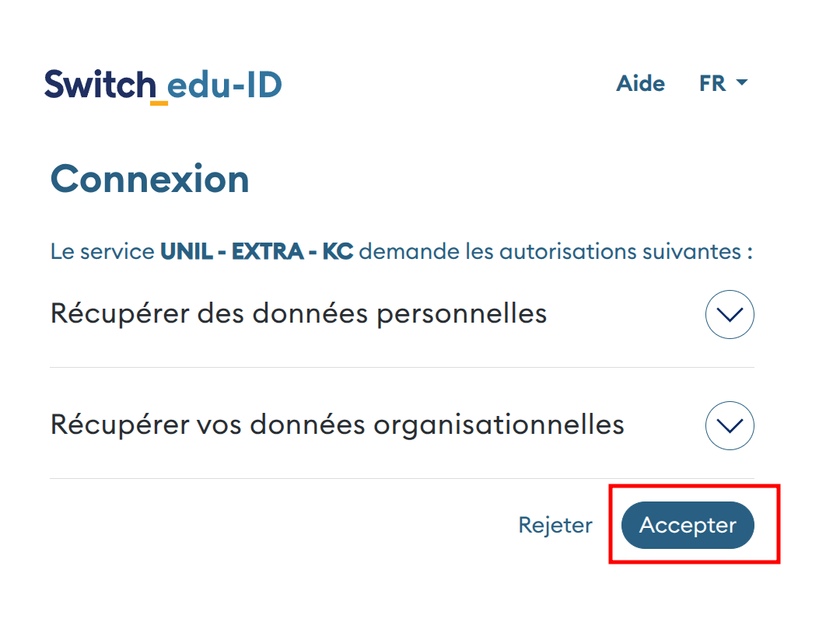840x636 pixels.
Task: Reject the request with Rejeter
Action: coord(555,526)
